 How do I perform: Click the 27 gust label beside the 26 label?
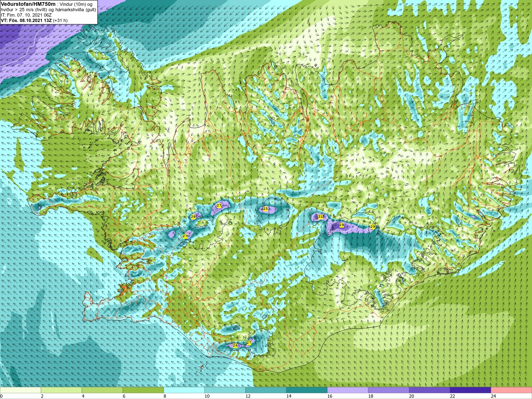pos(249,342)
